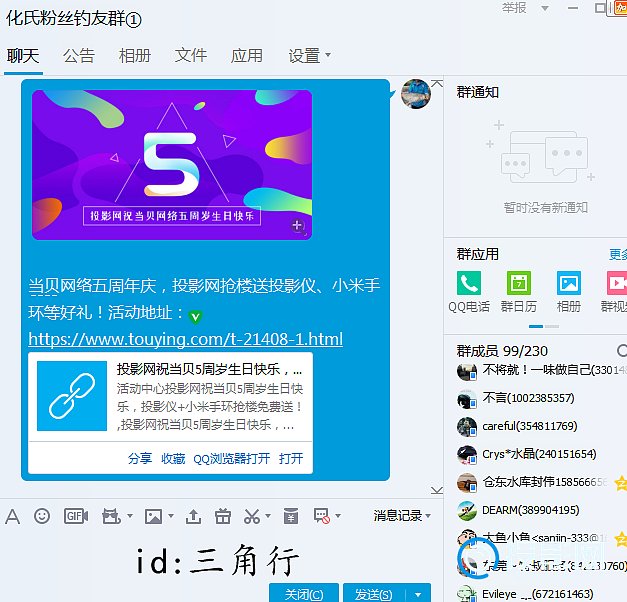Expand the 设置 tab dropdown arrow
This screenshot has height=602, width=627.
pyautogui.click(x=328, y=54)
